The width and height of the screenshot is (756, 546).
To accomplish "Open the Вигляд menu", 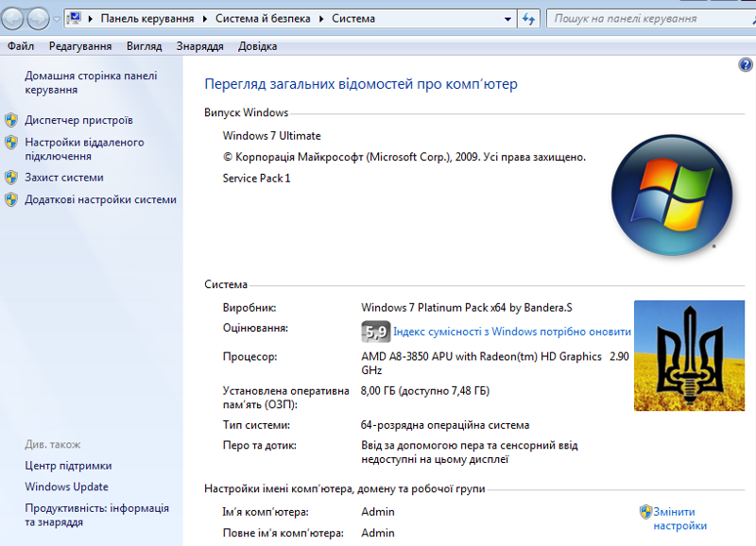I will [x=145, y=46].
